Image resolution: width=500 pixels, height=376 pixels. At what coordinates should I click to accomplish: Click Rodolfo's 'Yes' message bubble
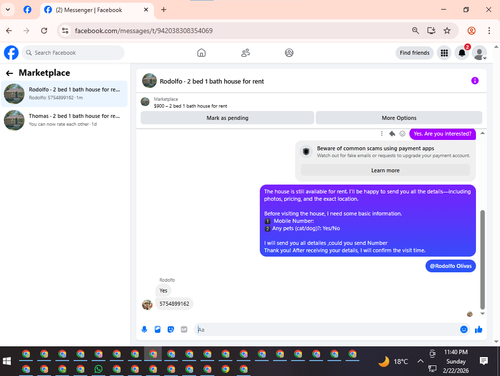click(x=163, y=291)
